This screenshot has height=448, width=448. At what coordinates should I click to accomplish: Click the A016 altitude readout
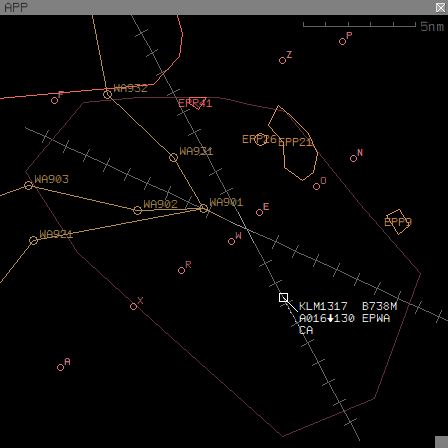pyautogui.click(x=313, y=318)
